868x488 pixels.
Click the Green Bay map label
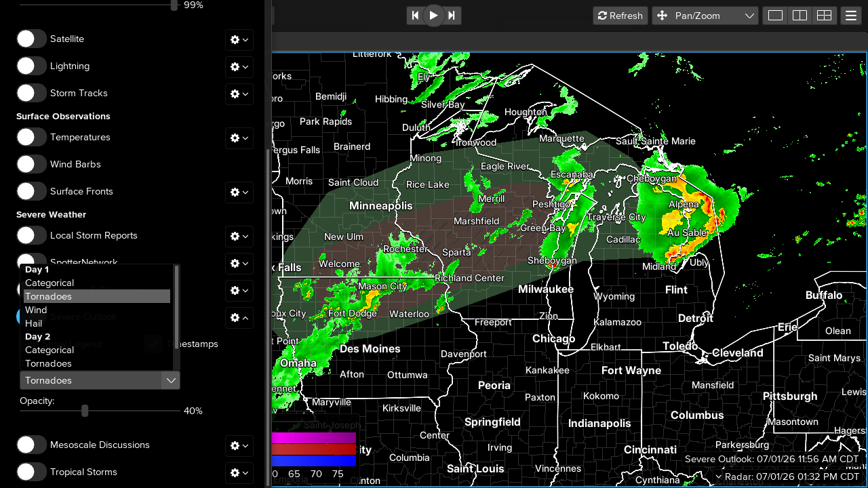click(542, 228)
